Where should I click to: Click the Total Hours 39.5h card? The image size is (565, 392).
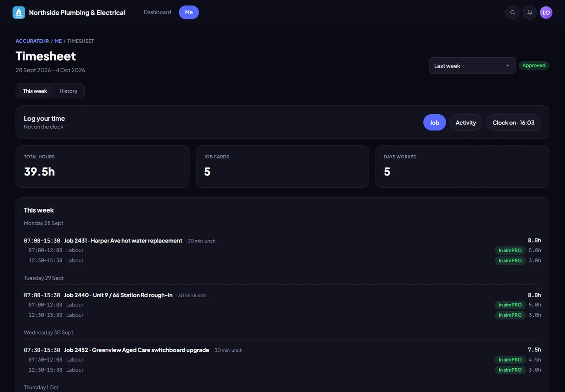(102, 167)
